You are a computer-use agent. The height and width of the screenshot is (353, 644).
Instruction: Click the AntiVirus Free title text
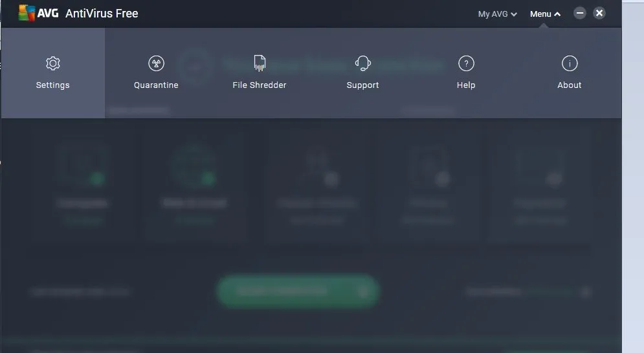point(102,14)
